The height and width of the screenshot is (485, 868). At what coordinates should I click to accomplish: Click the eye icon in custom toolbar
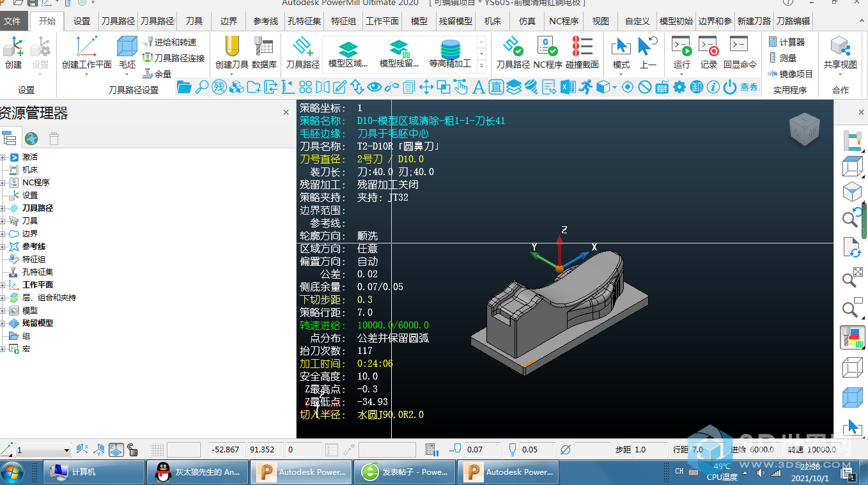pos(375,87)
